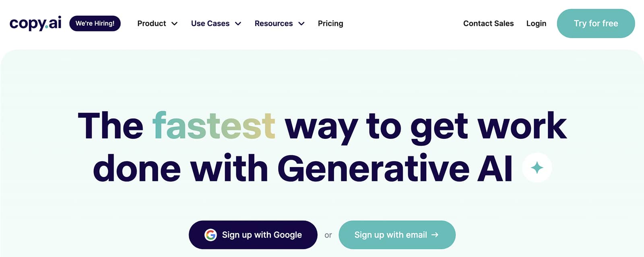The image size is (644, 257).
Task: Click the 'or' separator between sign-up buttons
Action: tap(328, 235)
